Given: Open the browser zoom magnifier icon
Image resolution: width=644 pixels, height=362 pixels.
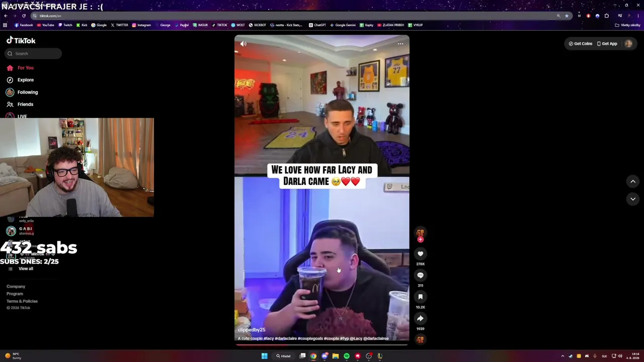Looking at the screenshot, I should tap(558, 16).
